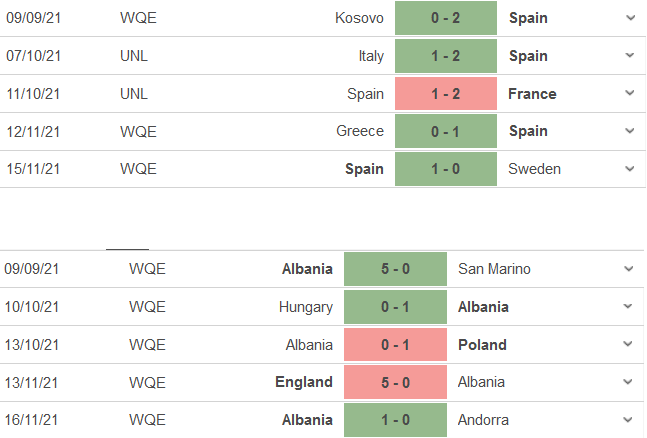Click the Kosovo team name
Image resolution: width=647 pixels, height=438 pixels.
[x=360, y=18]
